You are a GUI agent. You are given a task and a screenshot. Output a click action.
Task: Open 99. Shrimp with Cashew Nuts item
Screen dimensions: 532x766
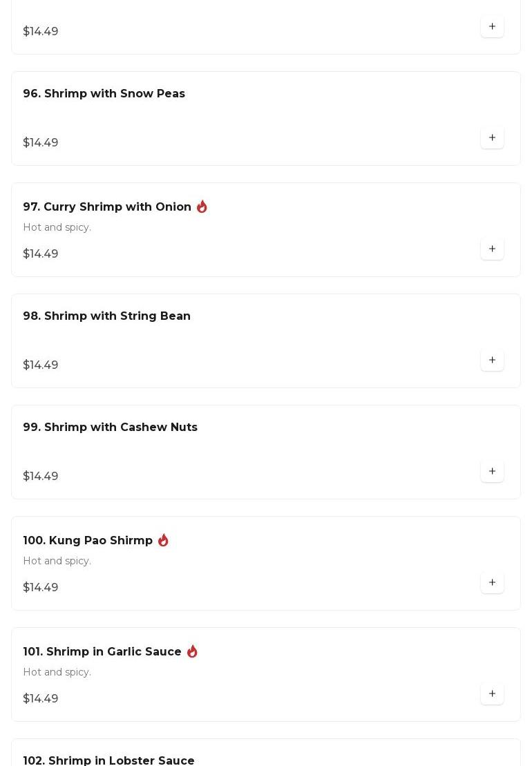(110, 428)
